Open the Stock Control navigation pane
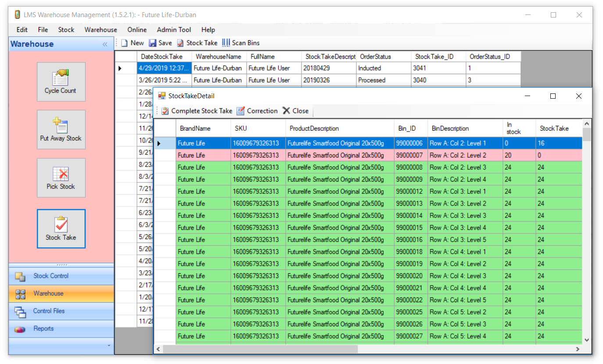 [61, 276]
